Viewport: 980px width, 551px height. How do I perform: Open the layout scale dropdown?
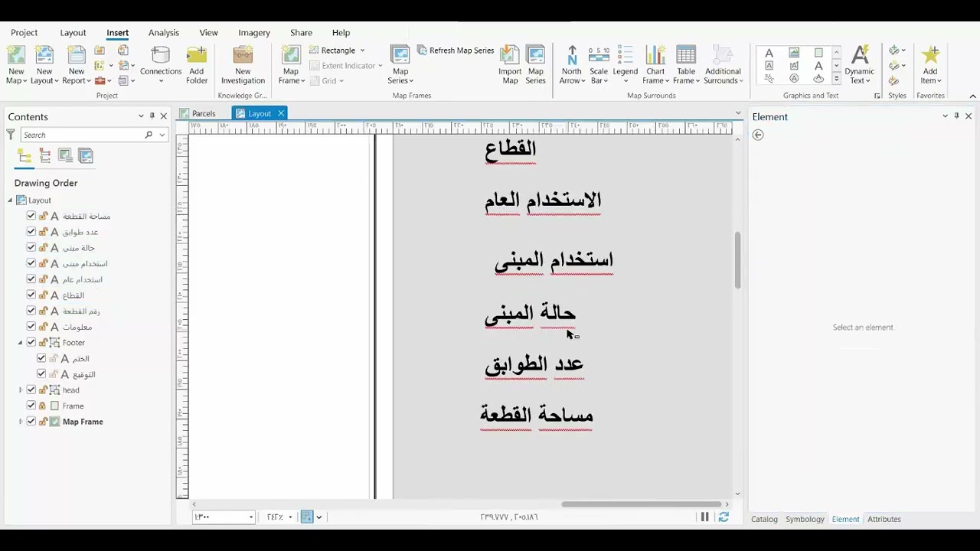[250, 517]
